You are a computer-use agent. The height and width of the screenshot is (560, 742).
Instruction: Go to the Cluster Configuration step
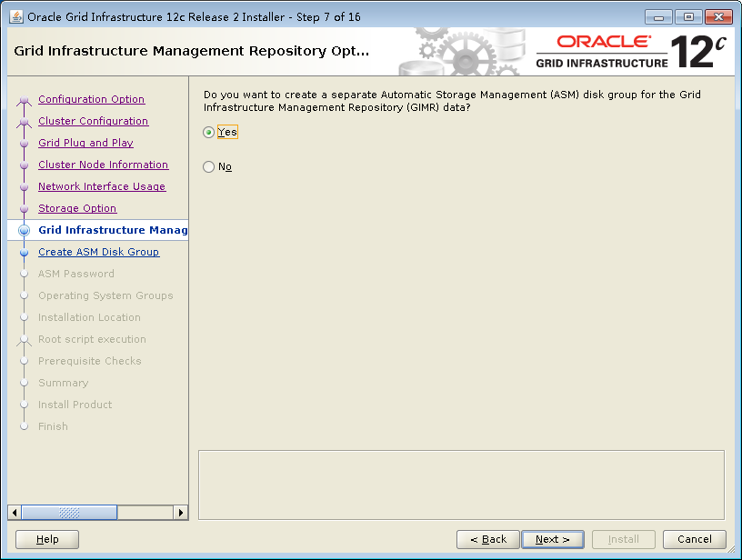(94, 121)
